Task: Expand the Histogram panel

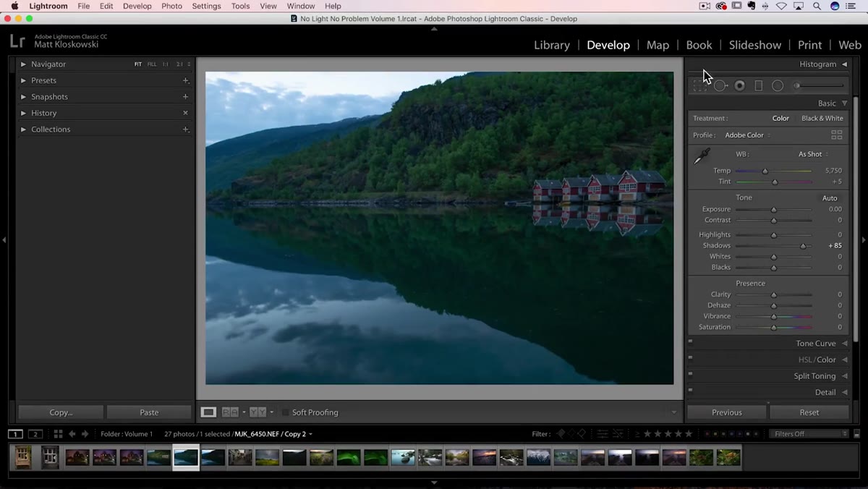Action: pyautogui.click(x=844, y=64)
